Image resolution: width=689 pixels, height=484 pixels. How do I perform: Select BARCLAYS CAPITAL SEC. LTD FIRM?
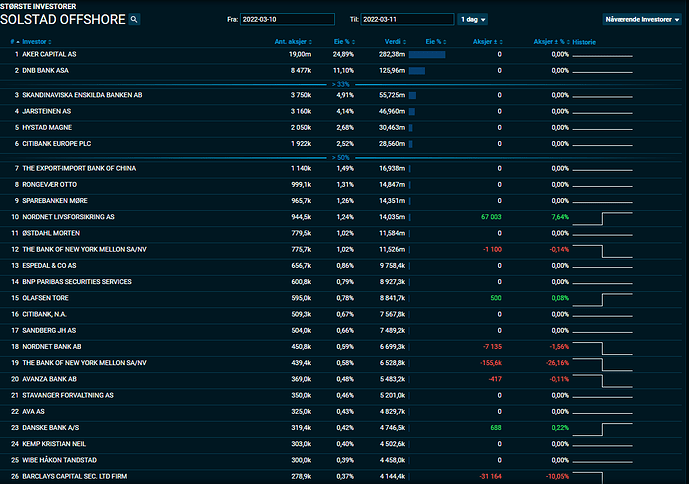(x=75, y=477)
